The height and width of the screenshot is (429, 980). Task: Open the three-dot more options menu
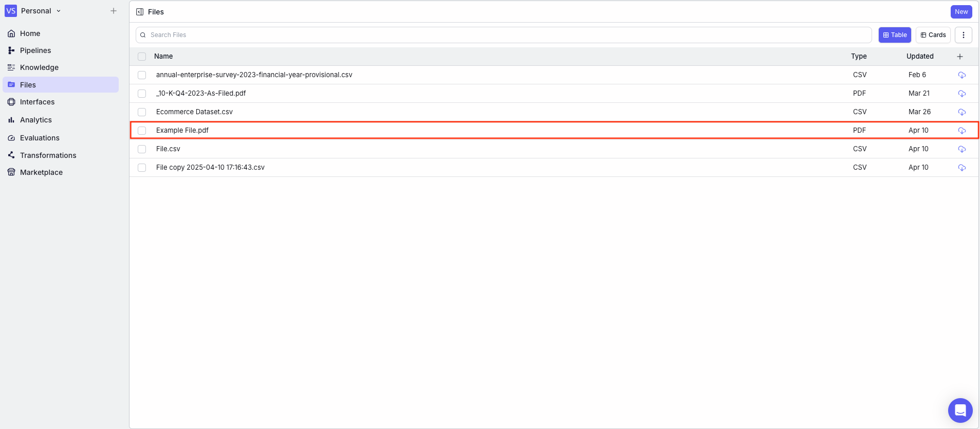click(964, 35)
